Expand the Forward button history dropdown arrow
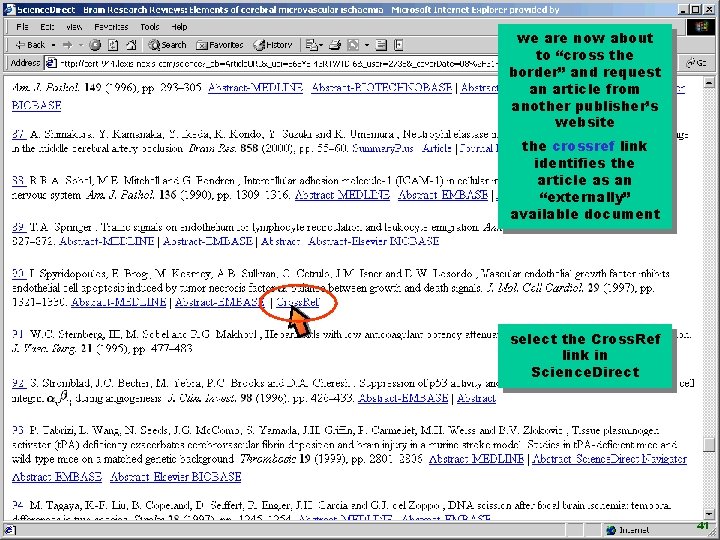The width and height of the screenshot is (720, 540). click(80, 45)
